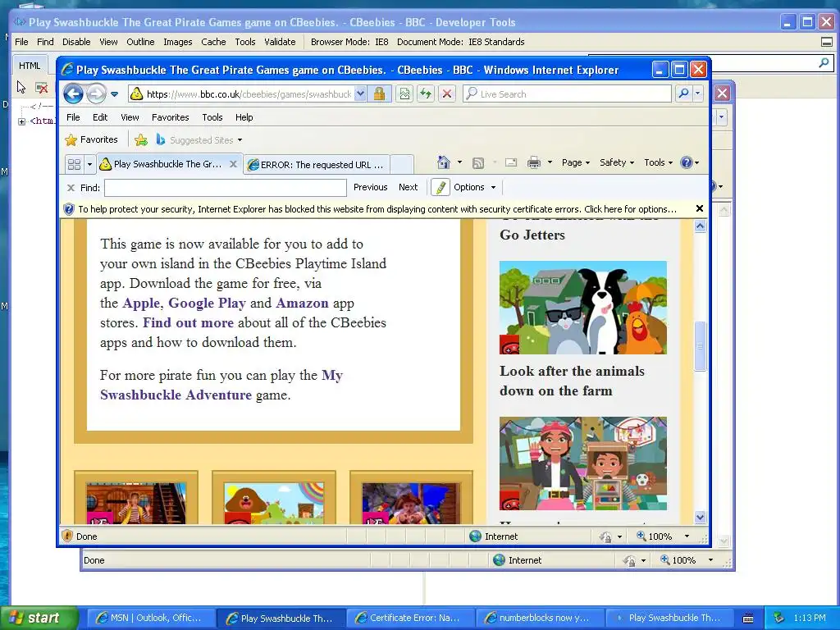Screen dimensions: 840x630
Task: Switch to Certificate Error taskbar window
Action: (410, 618)
